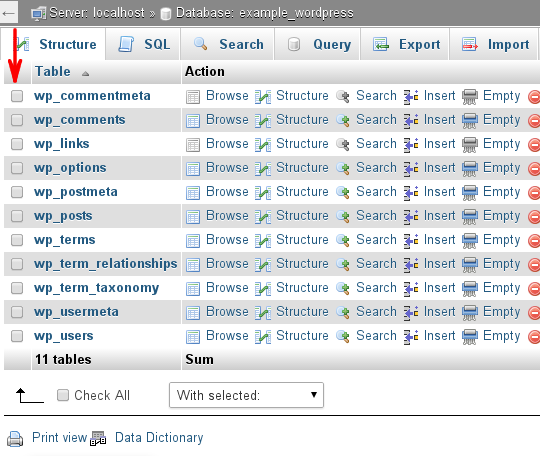This screenshot has width=540, height=456.
Task: Click the printer icon beside Print view
Action: pos(15,439)
